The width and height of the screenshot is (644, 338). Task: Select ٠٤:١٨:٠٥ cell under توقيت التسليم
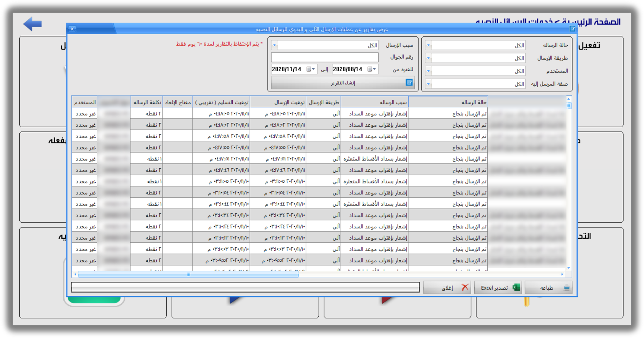tap(221, 114)
